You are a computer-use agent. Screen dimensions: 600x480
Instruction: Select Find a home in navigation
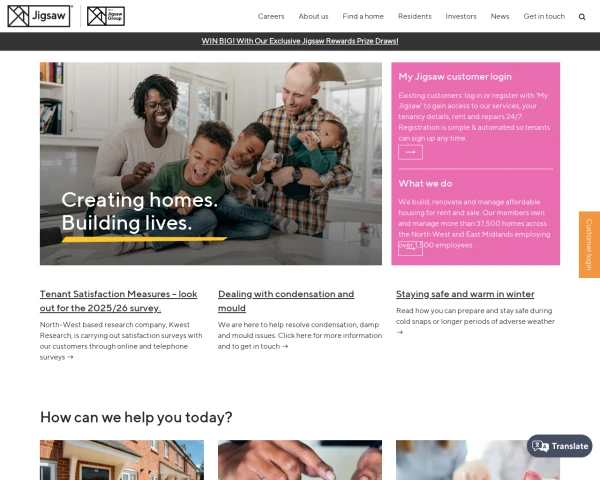pyautogui.click(x=363, y=16)
